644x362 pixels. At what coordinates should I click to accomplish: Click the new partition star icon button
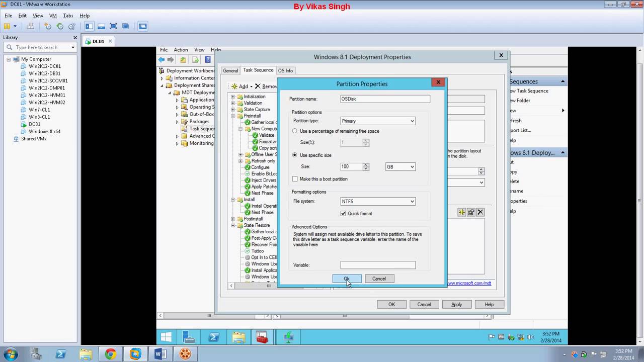coord(461,212)
